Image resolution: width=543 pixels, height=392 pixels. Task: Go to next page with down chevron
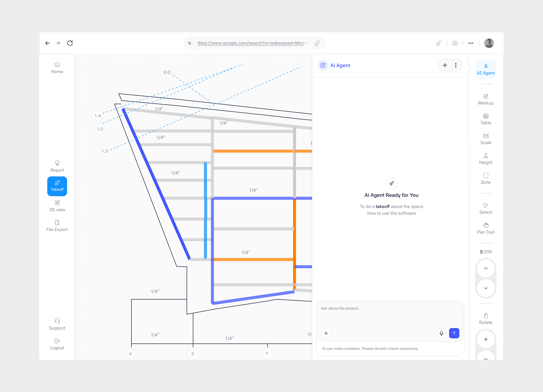pos(486,288)
